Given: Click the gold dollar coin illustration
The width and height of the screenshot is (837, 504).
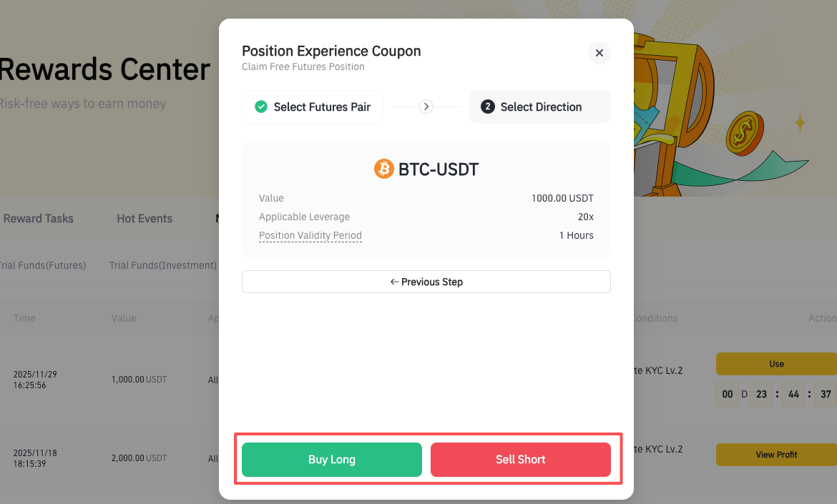Looking at the screenshot, I should 744,134.
